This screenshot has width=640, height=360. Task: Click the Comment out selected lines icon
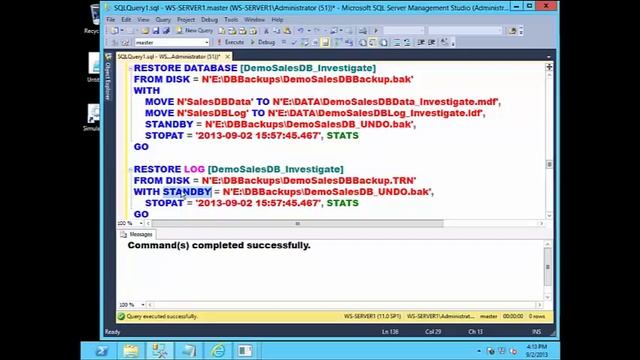point(396,42)
